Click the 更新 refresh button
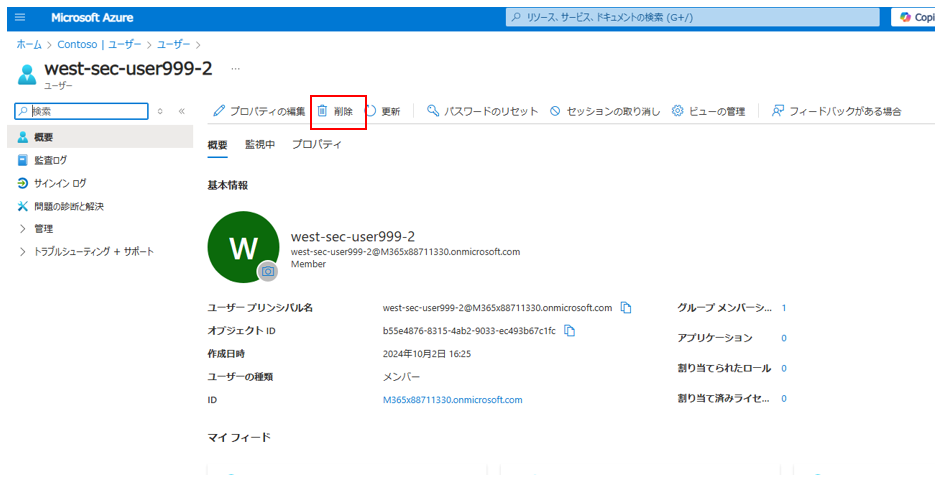 [x=382, y=111]
